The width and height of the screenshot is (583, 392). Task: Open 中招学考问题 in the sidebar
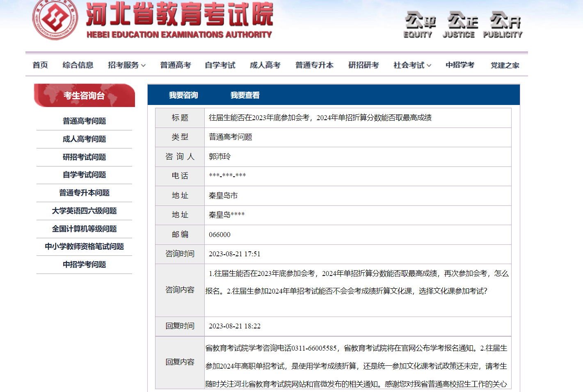84,264
